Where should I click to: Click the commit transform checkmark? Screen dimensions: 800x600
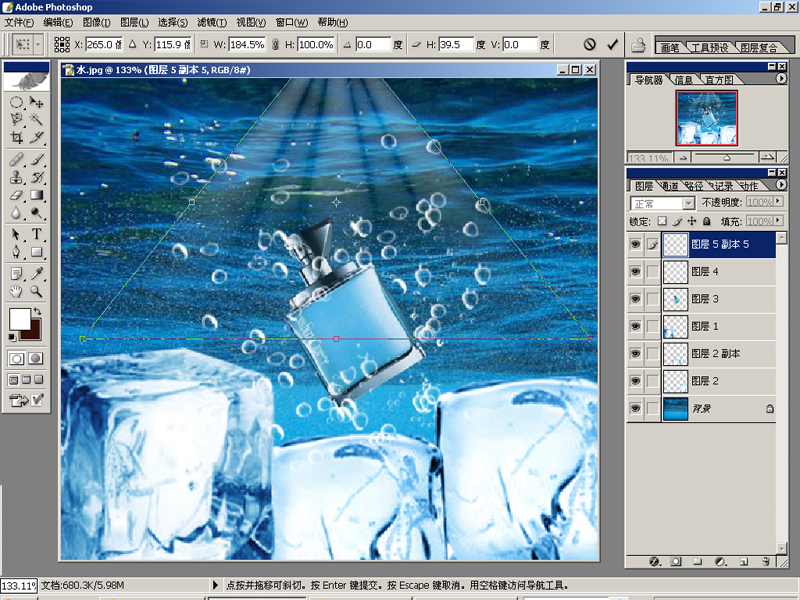613,44
